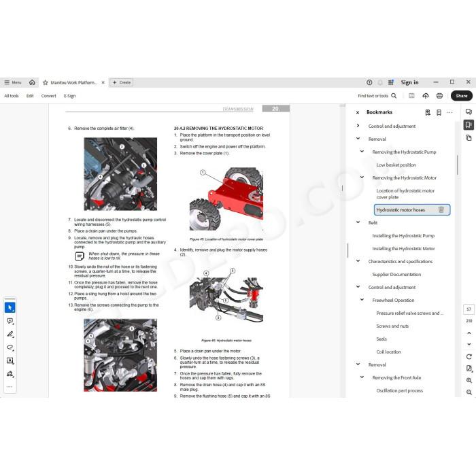Close the Manitou Work Platform document tab
The image size is (476, 476).
(103, 82)
